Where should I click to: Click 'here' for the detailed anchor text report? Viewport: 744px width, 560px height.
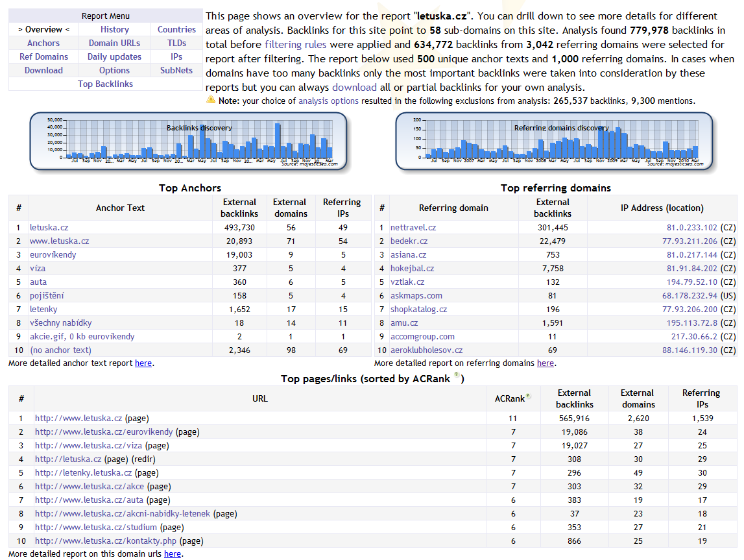143,363
